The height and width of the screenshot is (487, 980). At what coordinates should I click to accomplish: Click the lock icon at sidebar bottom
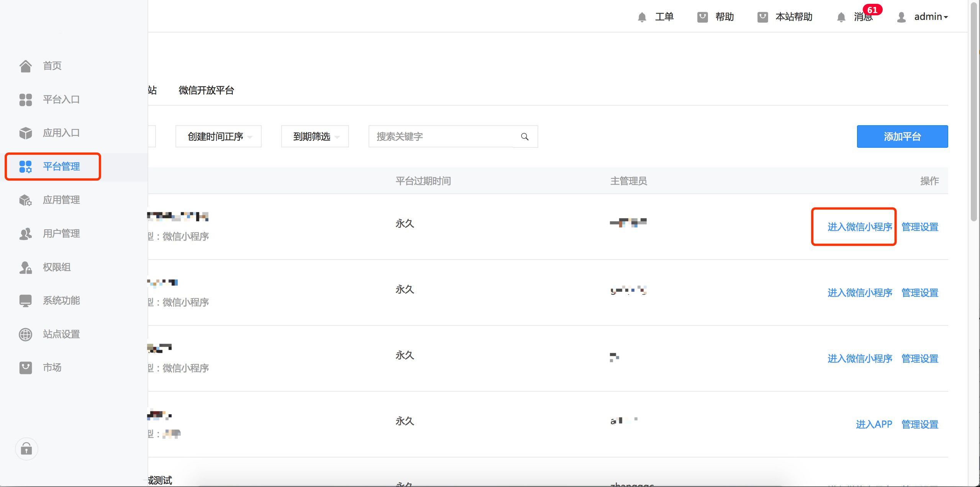click(26, 449)
